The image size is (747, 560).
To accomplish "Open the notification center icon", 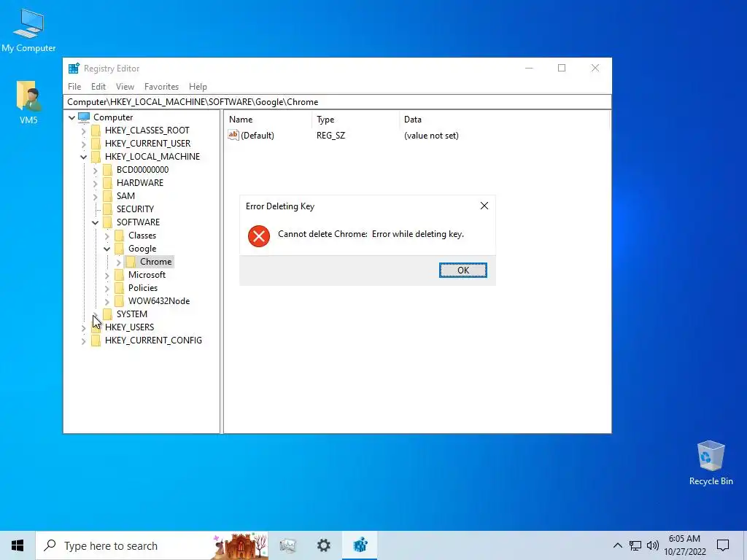I will coord(723,545).
